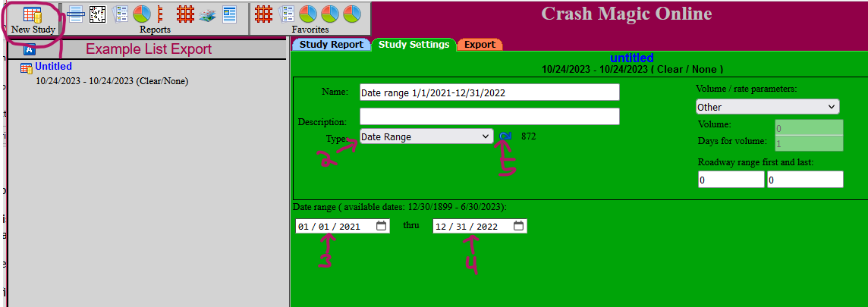Open the multi-page list icon in Favorites
Screen dimensions: 868x307
[x=286, y=14]
